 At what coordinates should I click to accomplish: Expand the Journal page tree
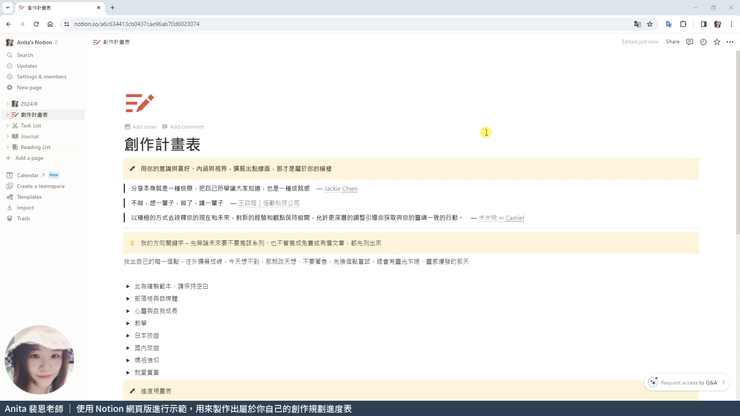(8, 136)
